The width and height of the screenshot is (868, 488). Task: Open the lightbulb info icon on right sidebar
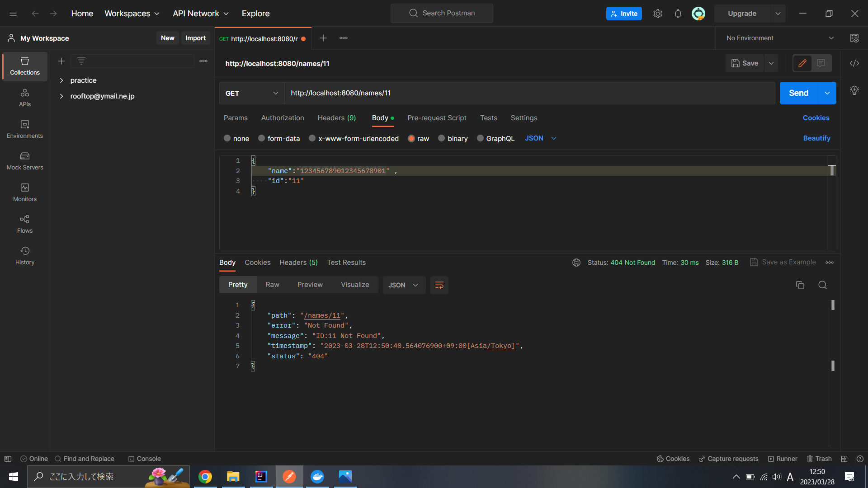coord(854,90)
